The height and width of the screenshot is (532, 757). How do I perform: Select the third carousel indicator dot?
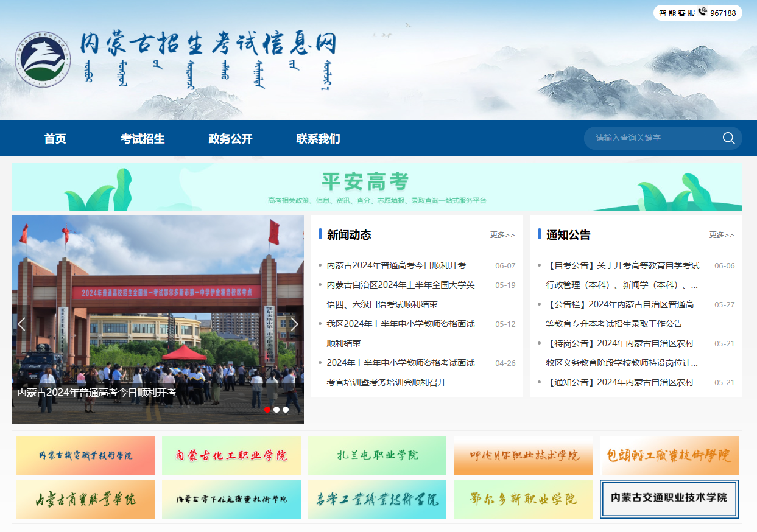(x=286, y=410)
